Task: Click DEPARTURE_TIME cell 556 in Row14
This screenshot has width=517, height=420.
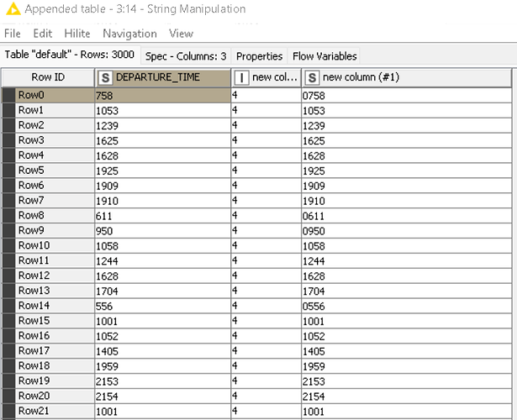Action: (162, 306)
